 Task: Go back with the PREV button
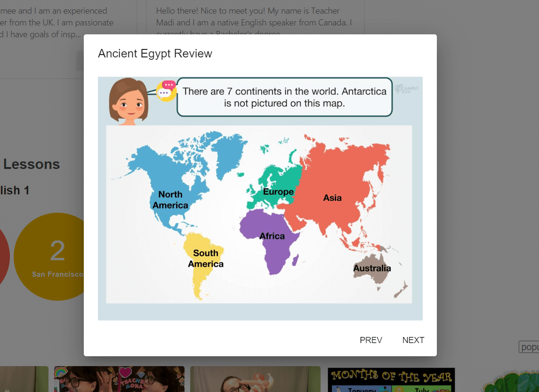click(x=371, y=340)
